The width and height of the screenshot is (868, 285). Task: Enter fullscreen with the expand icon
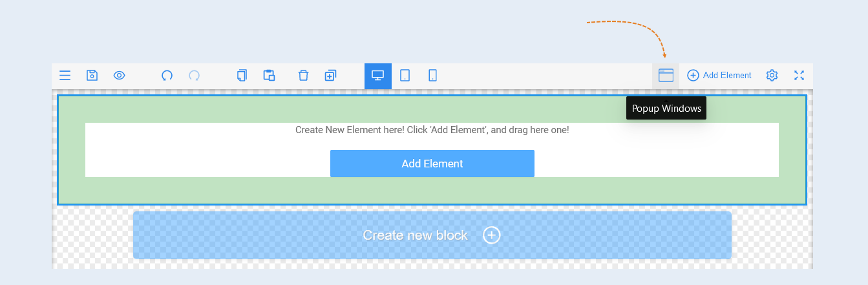point(799,76)
